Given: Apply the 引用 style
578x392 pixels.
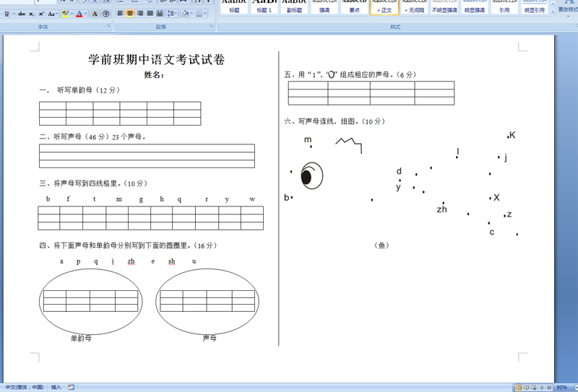Looking at the screenshot, I should pos(504,6).
